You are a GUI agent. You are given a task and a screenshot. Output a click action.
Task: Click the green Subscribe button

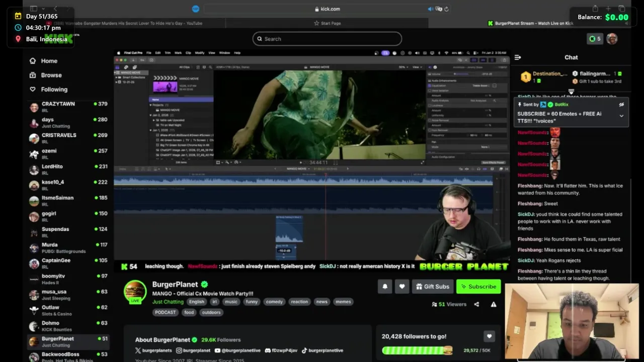[478, 287]
